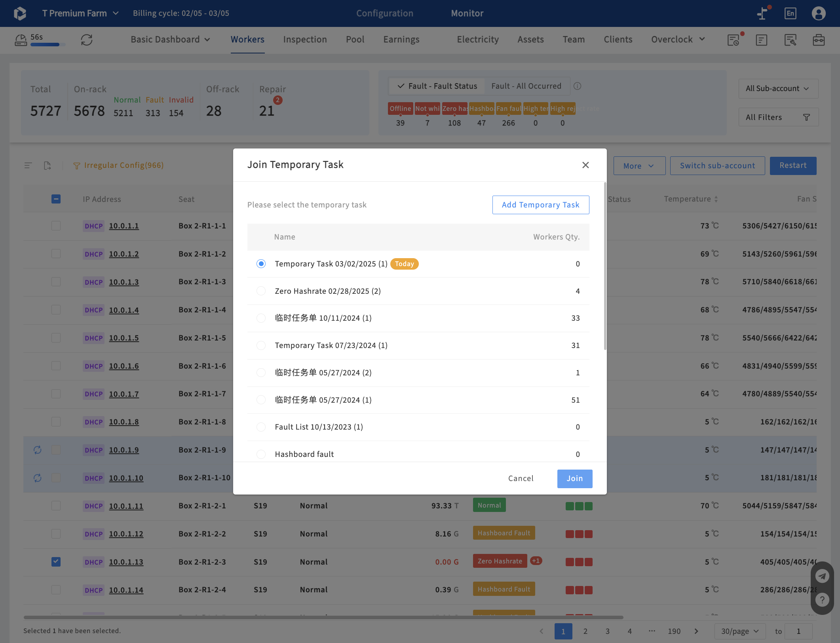Image resolution: width=840 pixels, height=643 pixels.
Task: Click the column layout lines icon
Action: [x=28, y=166]
